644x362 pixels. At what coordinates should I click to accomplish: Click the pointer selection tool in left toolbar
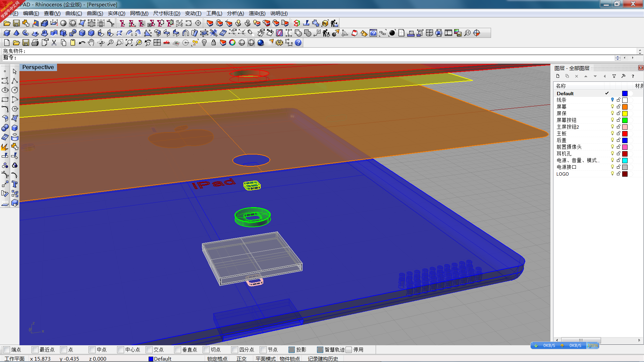click(15, 71)
